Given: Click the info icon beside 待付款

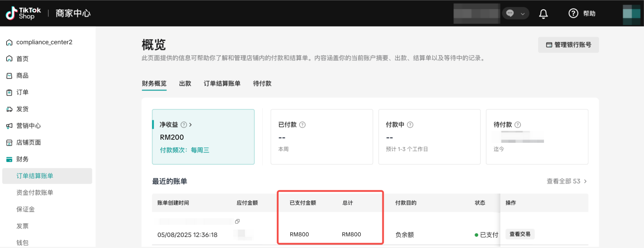Looking at the screenshot, I should pos(518,125).
